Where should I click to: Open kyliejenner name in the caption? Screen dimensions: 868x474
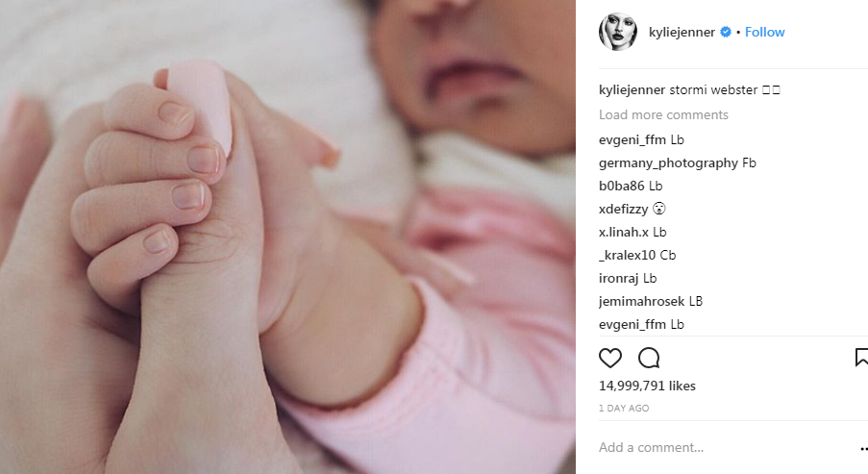(632, 89)
